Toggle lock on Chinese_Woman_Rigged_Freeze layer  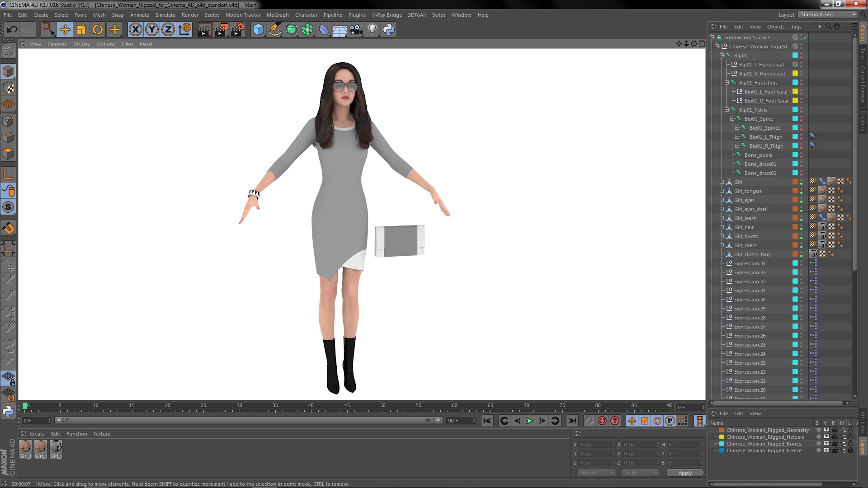tap(850, 450)
